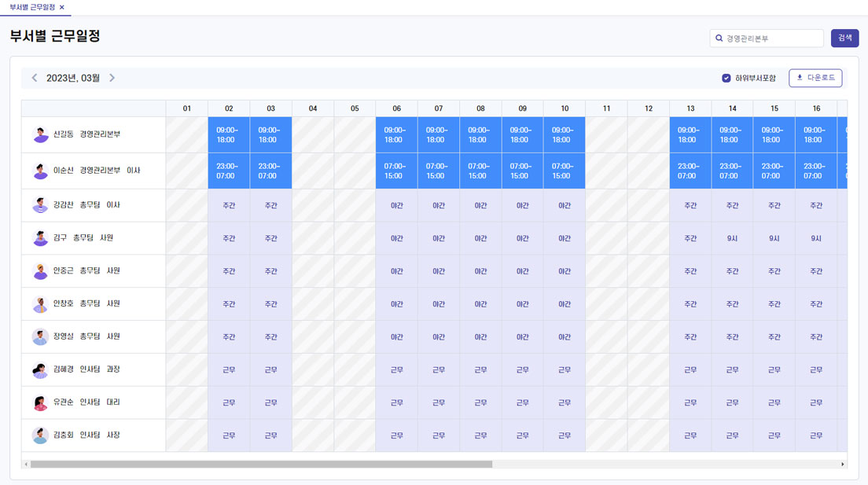The image size is (868, 485).
Task: Click the search magnifier icon in department field
Action: click(719, 39)
